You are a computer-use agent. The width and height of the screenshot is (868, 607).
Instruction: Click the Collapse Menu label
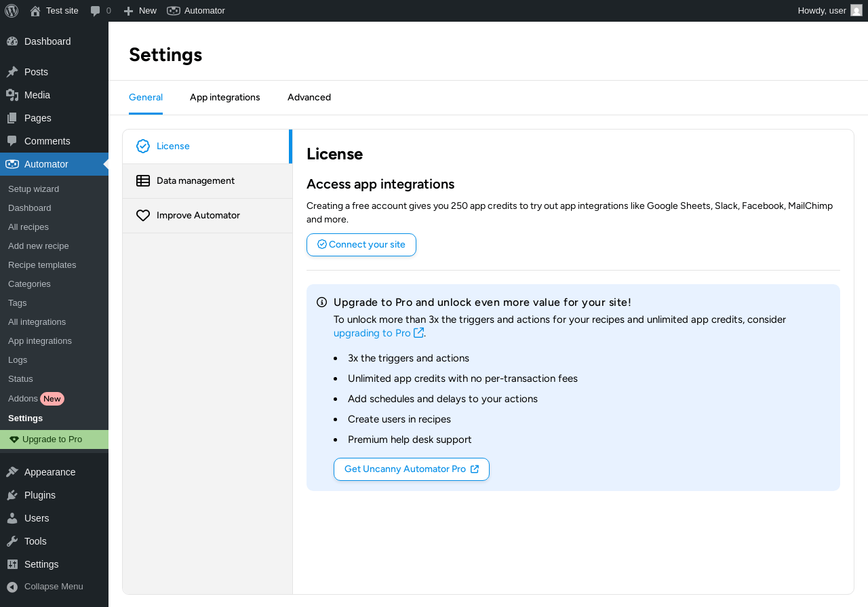coord(54,587)
